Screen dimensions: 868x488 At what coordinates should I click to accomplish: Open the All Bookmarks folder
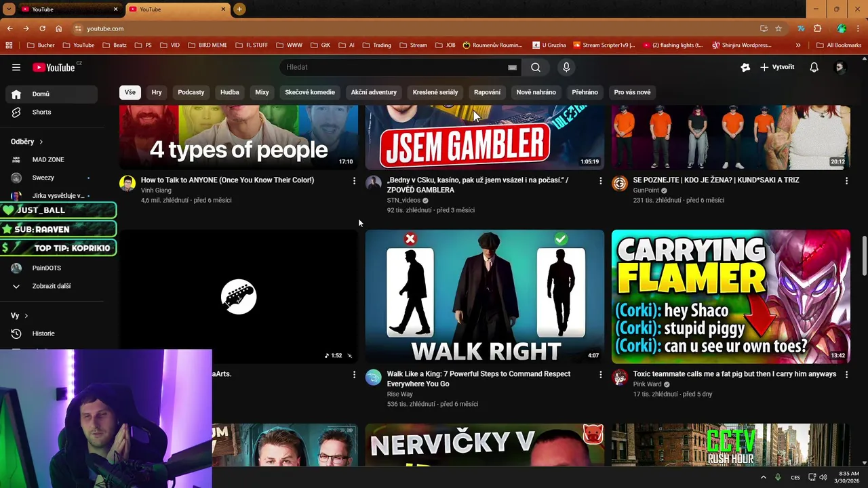839,45
